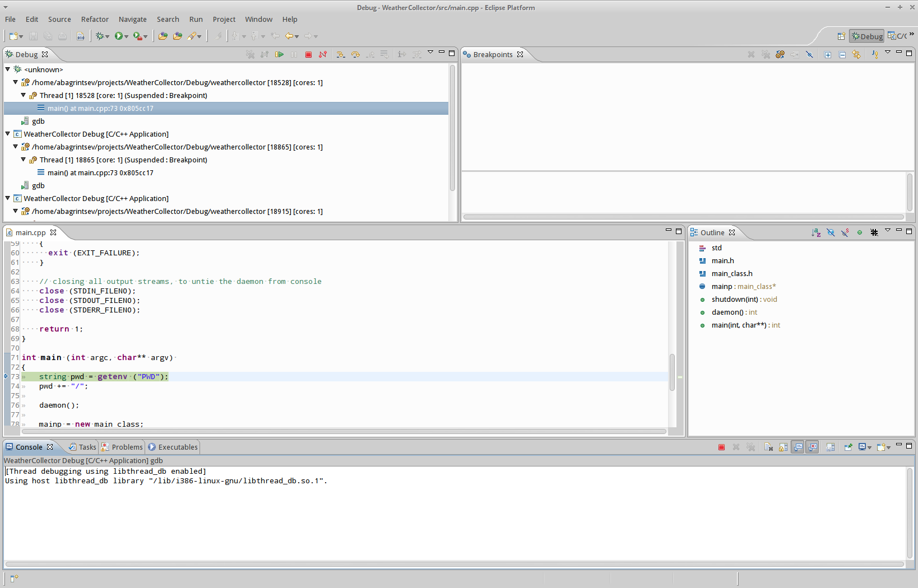Select main(int, char**) in Outline
This screenshot has height=588, width=918.
pyautogui.click(x=739, y=325)
